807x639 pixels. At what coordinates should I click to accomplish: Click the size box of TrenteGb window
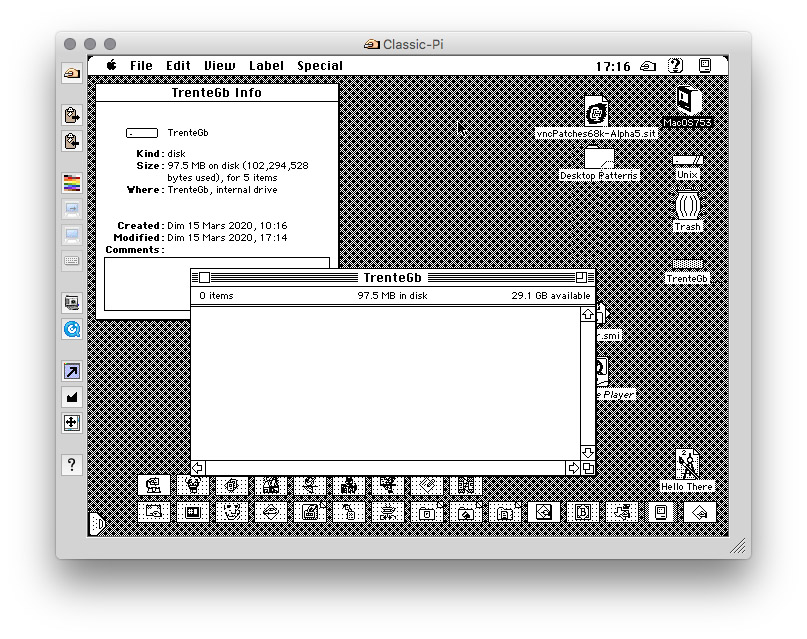click(x=588, y=468)
